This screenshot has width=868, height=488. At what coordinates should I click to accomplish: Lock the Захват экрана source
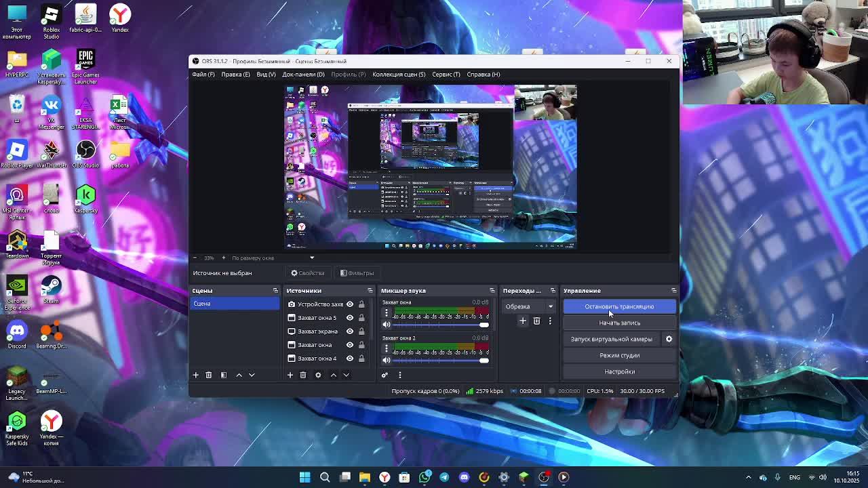pyautogui.click(x=361, y=331)
